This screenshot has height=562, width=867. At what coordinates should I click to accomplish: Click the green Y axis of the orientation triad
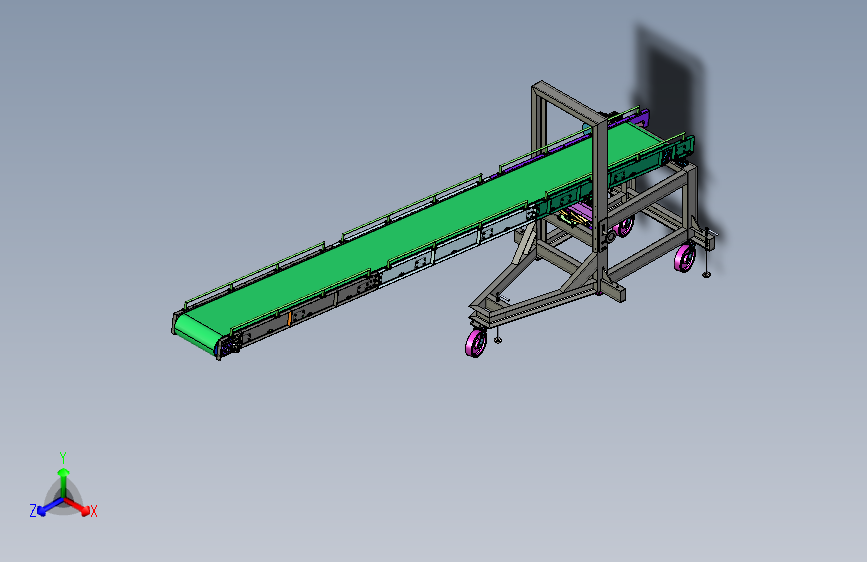64,481
